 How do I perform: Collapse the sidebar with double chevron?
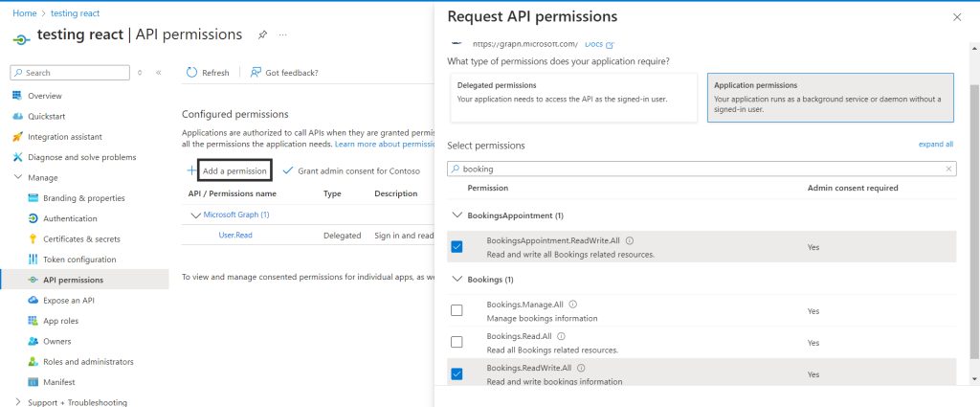[x=158, y=73]
